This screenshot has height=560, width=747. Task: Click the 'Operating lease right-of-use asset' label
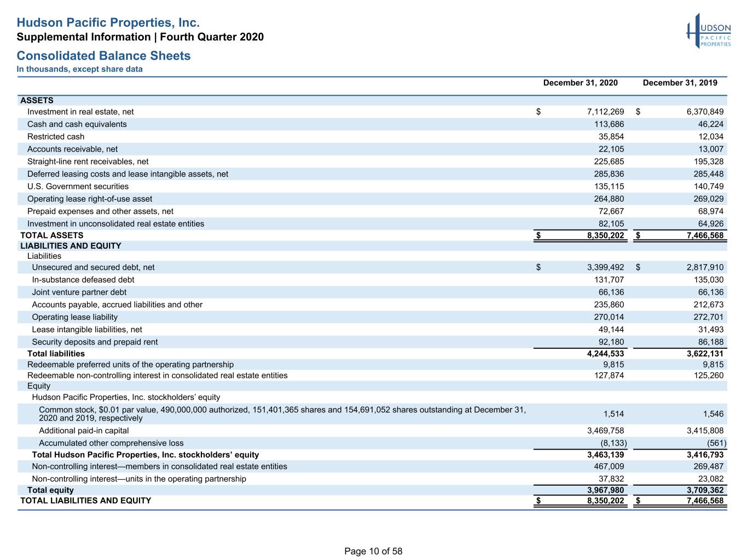point(90,199)
